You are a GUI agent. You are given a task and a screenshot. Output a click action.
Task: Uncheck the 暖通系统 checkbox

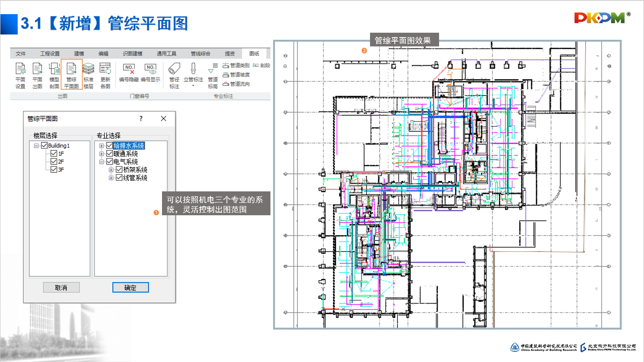[x=110, y=154]
